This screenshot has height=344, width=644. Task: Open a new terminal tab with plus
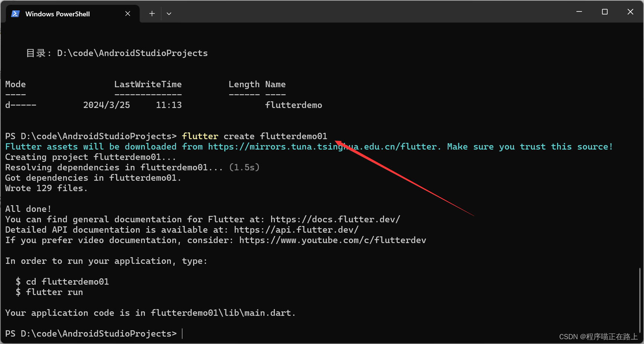click(152, 14)
